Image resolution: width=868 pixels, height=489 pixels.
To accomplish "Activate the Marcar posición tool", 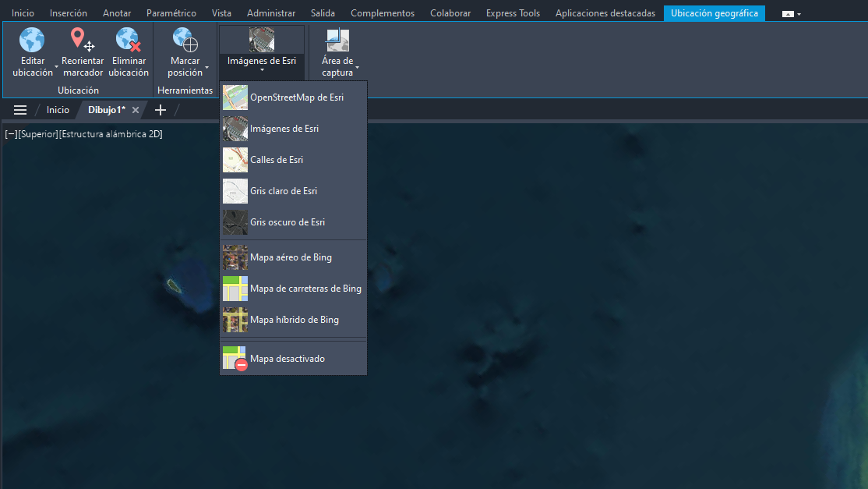I will coord(185,52).
